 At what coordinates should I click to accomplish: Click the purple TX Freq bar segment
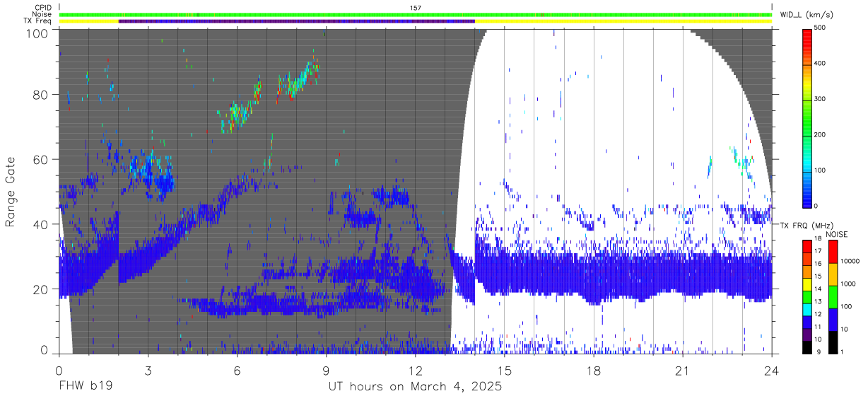coord(297,21)
